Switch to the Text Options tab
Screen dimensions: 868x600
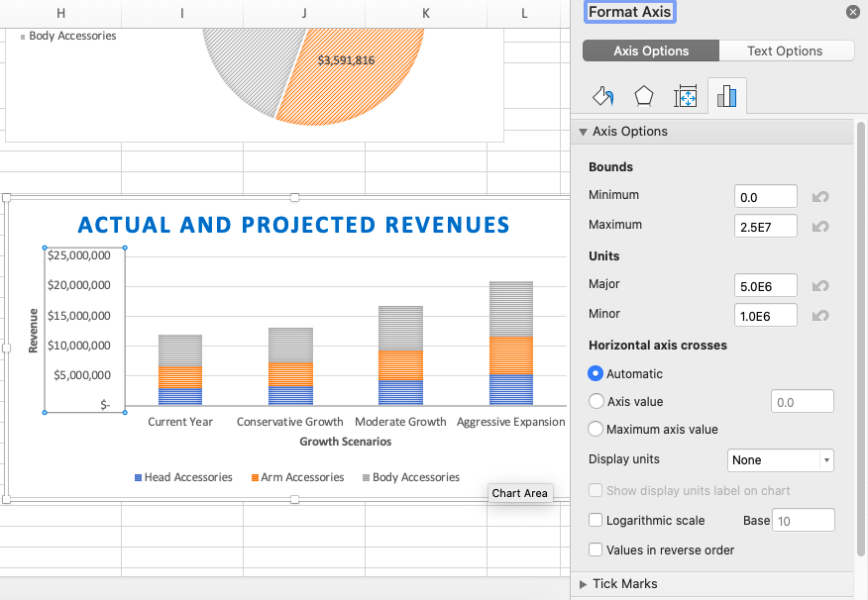(786, 50)
